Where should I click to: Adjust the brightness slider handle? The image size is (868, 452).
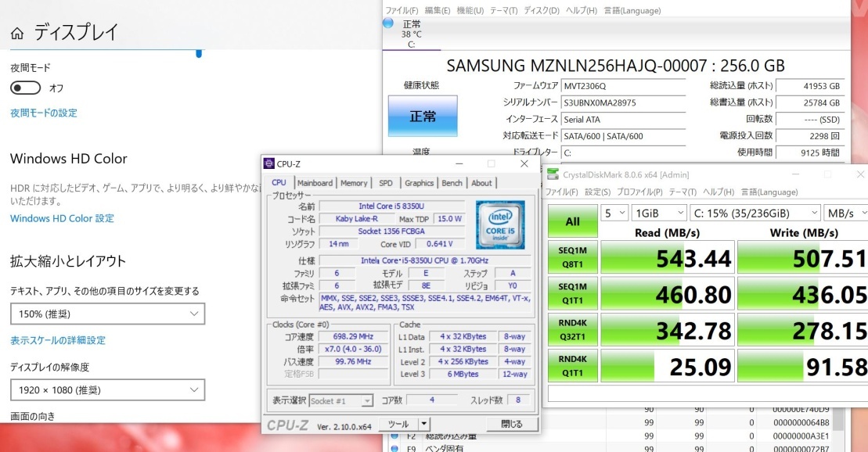(x=199, y=53)
